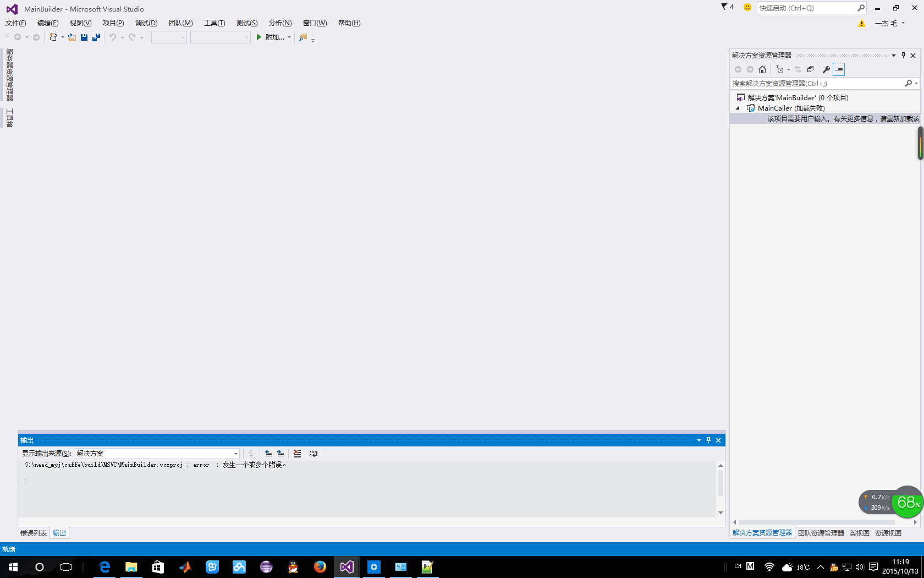This screenshot has height=578, width=924.
Task: Click the Save All icon
Action: 96,37
